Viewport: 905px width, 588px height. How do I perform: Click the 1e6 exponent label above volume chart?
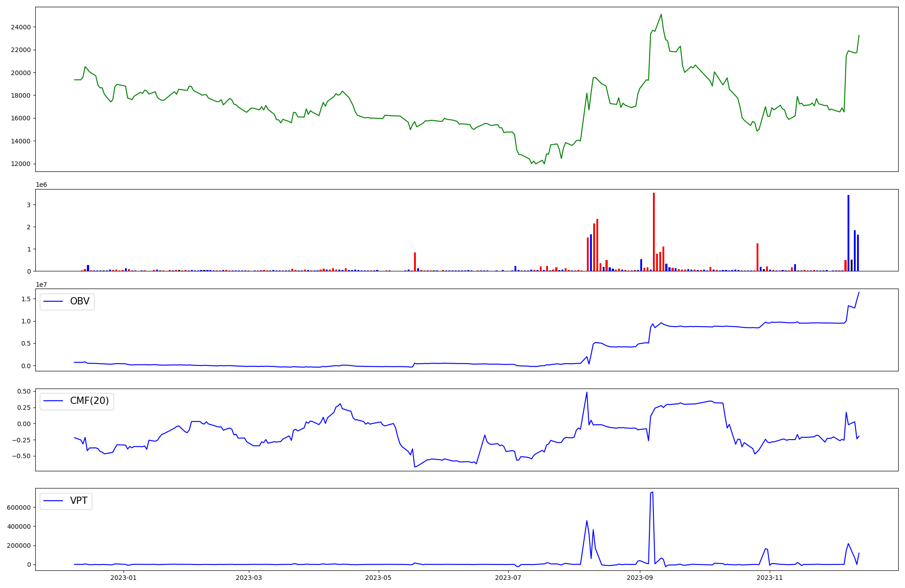(x=41, y=185)
